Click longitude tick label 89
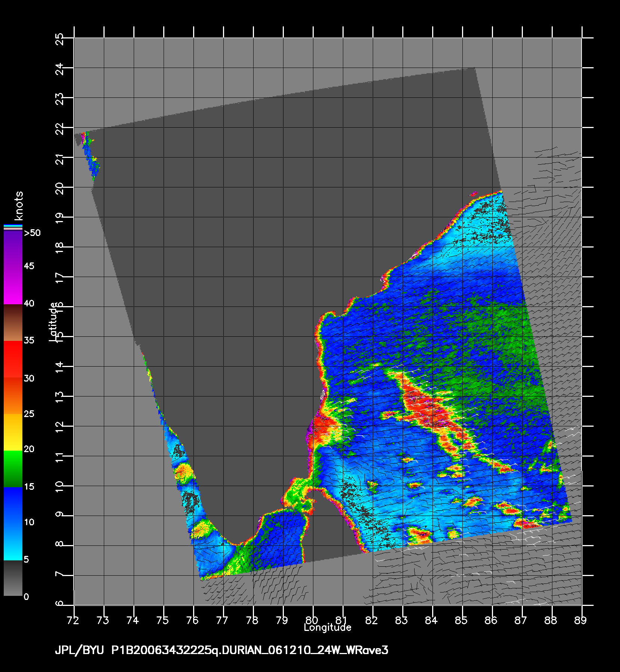This screenshot has width=620, height=672. point(581,620)
